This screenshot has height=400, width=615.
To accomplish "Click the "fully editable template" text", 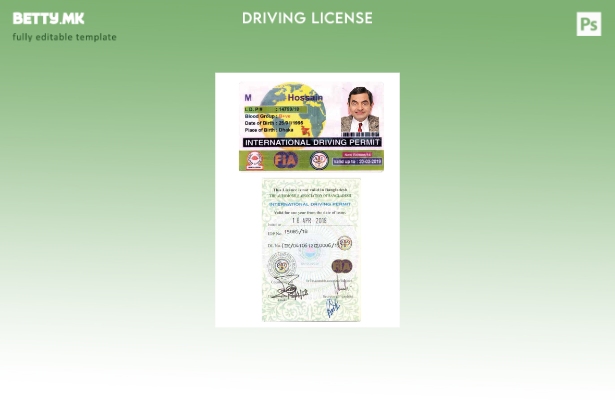I will point(64,37).
